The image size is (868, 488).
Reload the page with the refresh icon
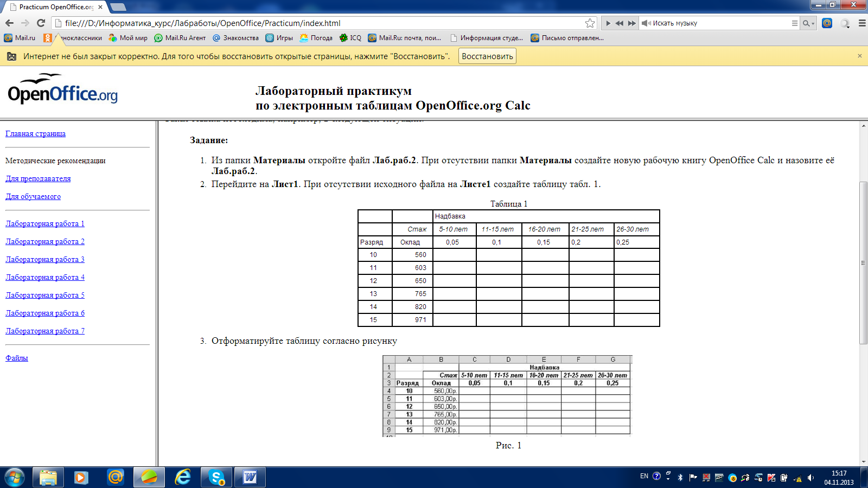point(41,23)
